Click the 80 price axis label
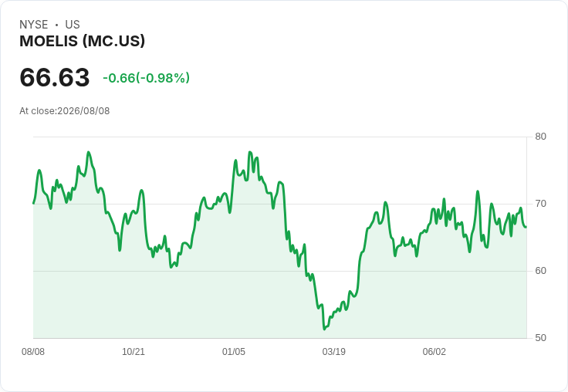This screenshot has height=392, width=568. [x=540, y=137]
